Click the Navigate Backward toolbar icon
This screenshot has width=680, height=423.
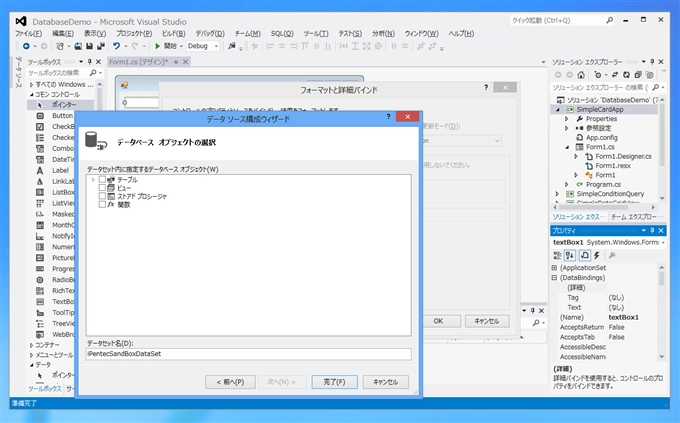[x=26, y=46]
